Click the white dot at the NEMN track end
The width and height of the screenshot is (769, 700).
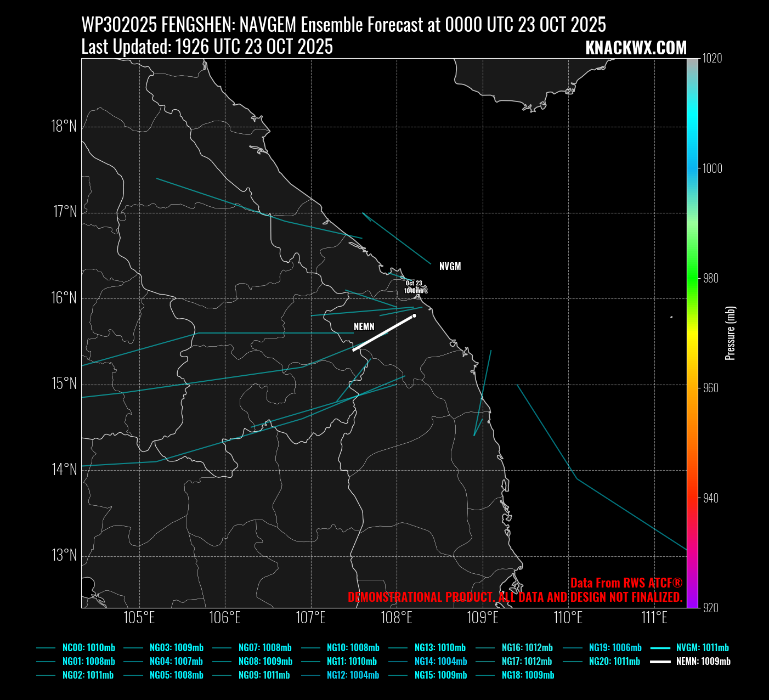click(414, 315)
